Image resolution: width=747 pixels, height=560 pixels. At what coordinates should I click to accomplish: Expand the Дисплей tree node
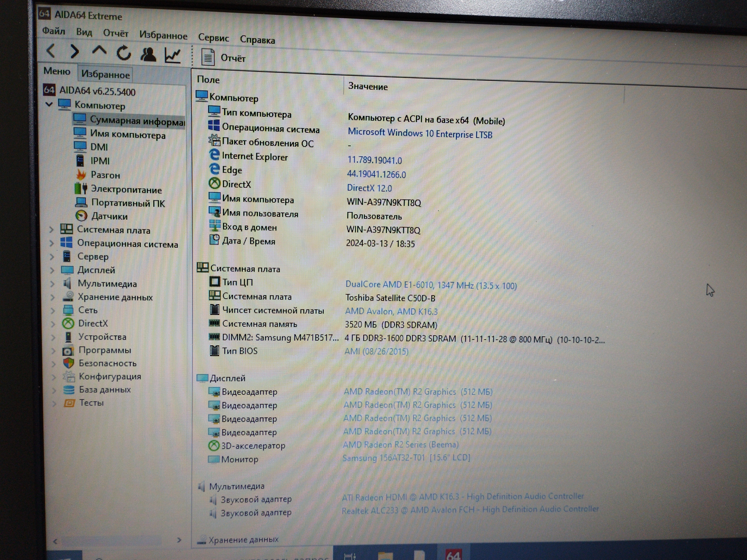pyautogui.click(x=53, y=270)
